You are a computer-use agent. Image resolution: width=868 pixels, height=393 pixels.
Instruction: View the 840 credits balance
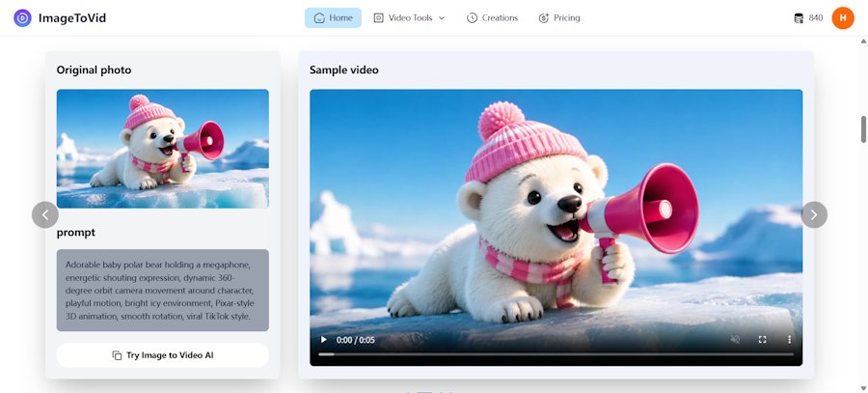[815, 17]
